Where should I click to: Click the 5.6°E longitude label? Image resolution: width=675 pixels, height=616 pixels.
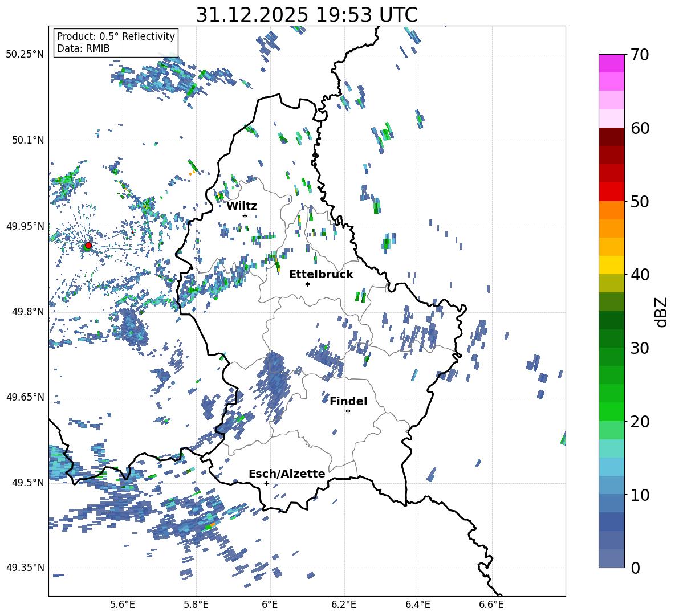[123, 605]
